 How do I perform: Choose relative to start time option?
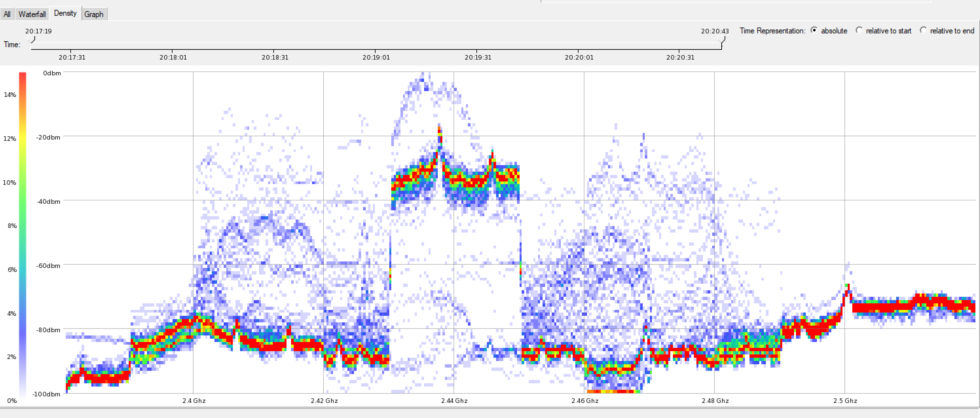tap(859, 30)
